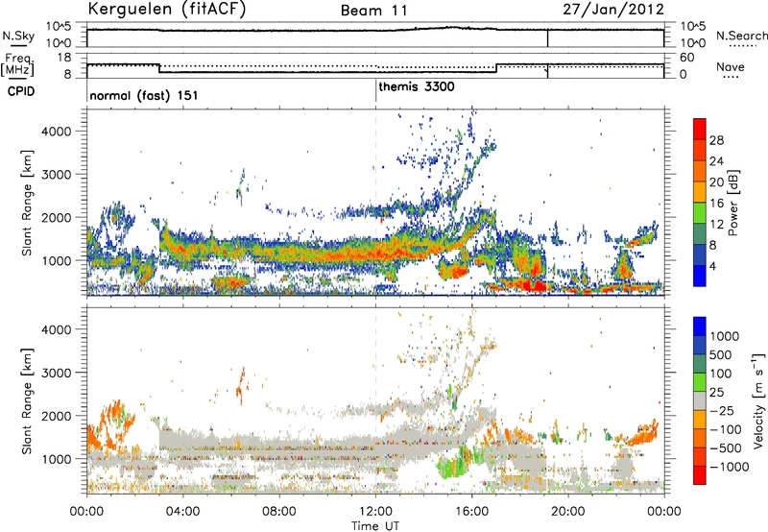Click the 'Freq. [MHz]' axis label
This screenshot has width=768, height=532.
tap(18, 65)
